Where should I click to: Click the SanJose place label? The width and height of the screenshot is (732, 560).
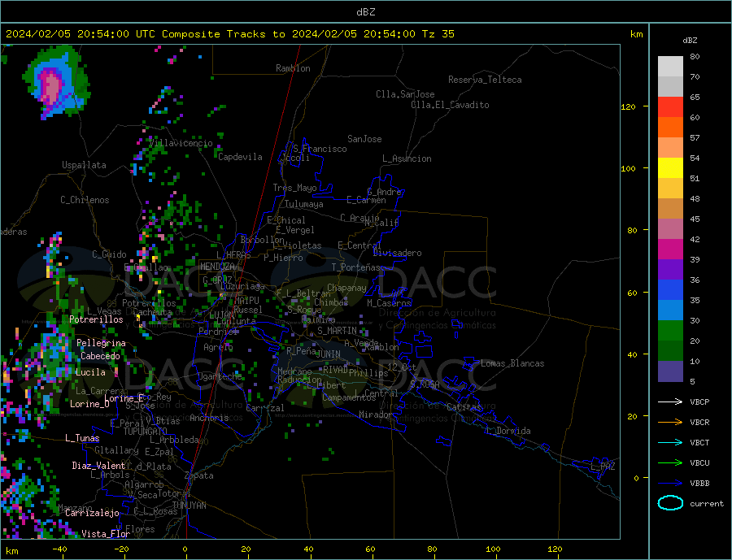pos(364,139)
